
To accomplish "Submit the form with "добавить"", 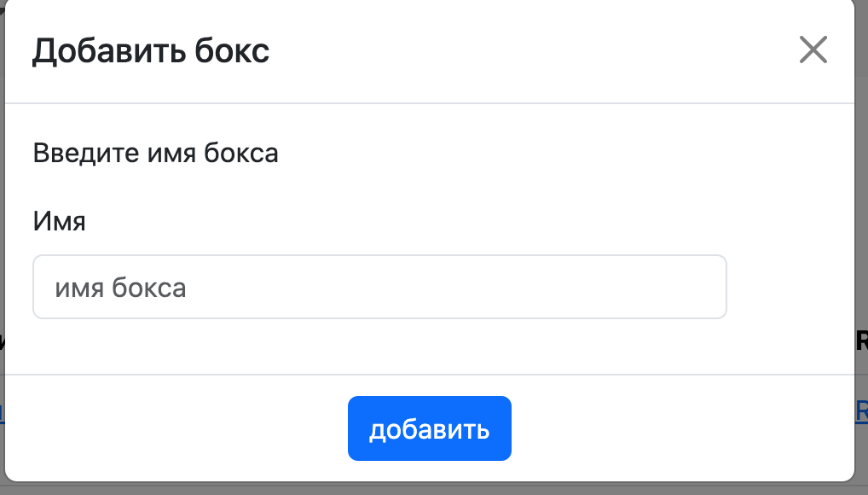I will pos(429,428).
